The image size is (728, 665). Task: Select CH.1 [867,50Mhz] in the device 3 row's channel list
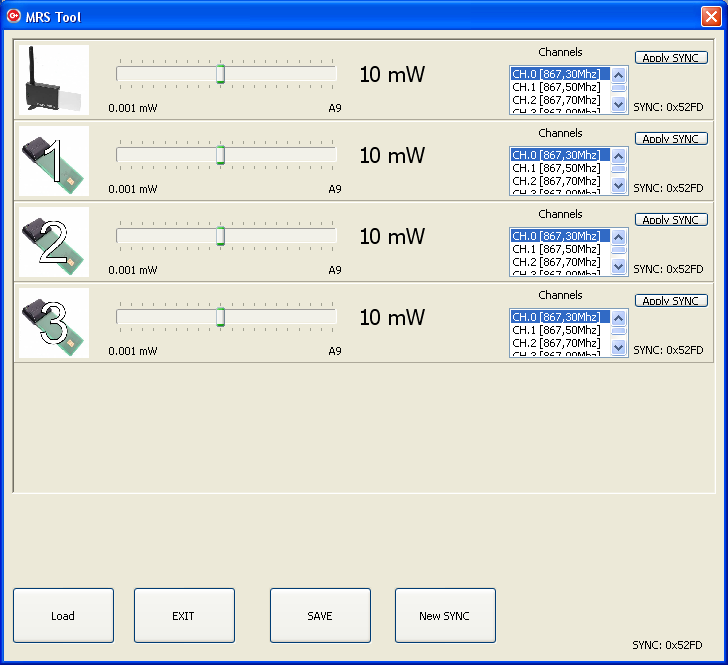tap(560, 330)
